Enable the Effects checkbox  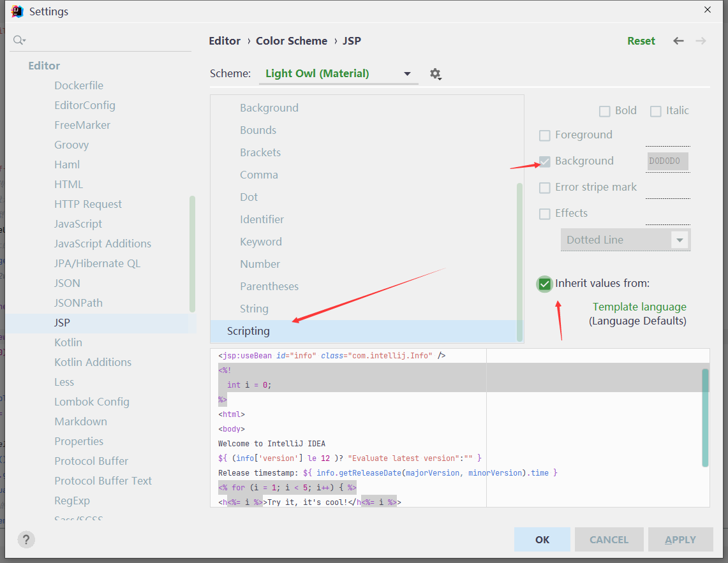pos(545,214)
